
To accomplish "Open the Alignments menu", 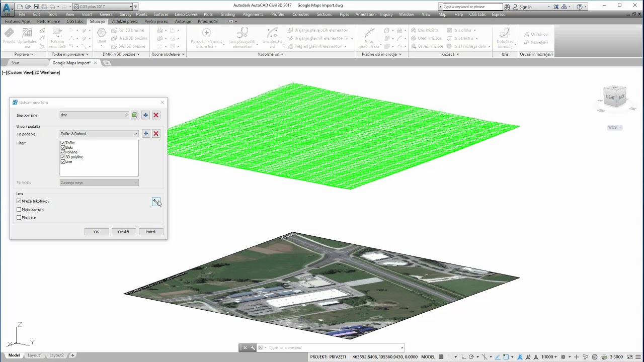I will (253, 14).
